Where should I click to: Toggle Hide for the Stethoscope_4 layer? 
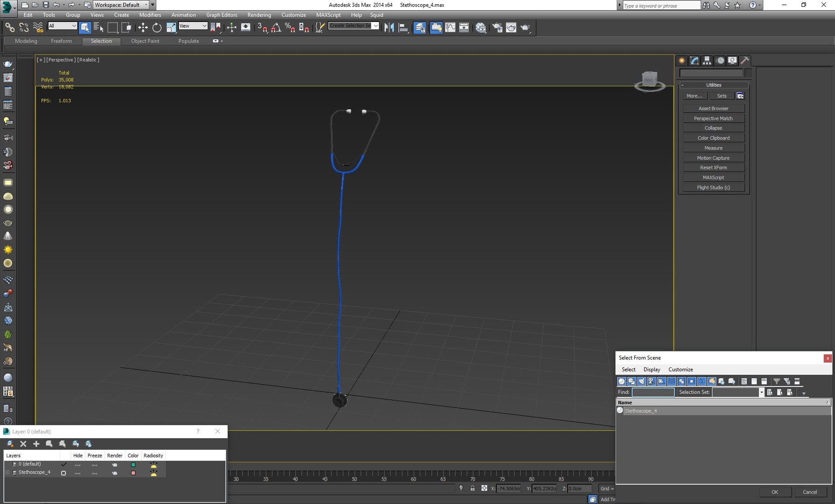78,473
